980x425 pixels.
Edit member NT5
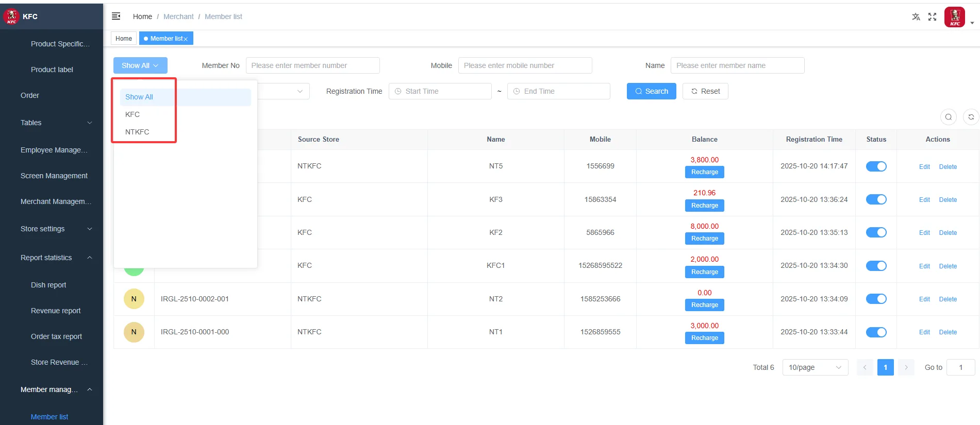pos(924,167)
